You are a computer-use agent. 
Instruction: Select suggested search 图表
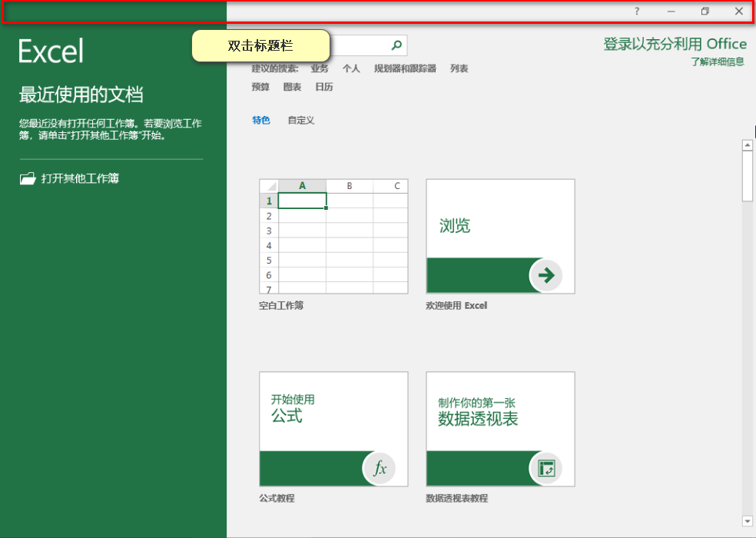click(292, 87)
